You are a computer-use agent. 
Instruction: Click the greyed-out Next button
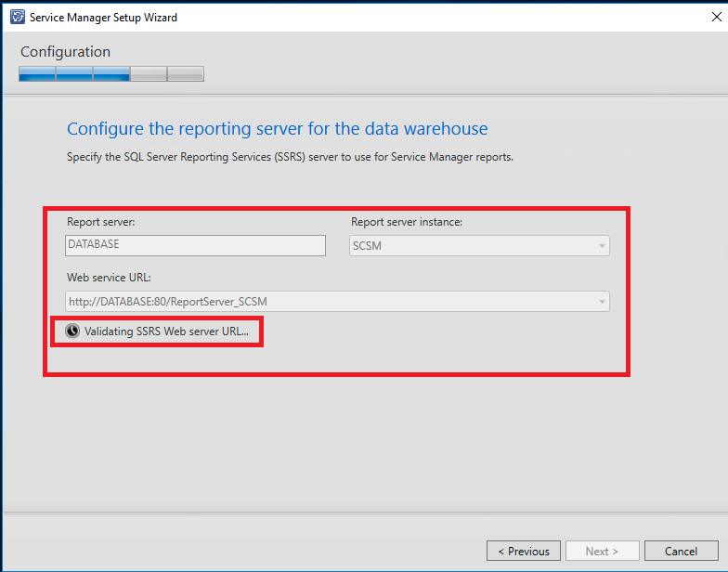604,551
